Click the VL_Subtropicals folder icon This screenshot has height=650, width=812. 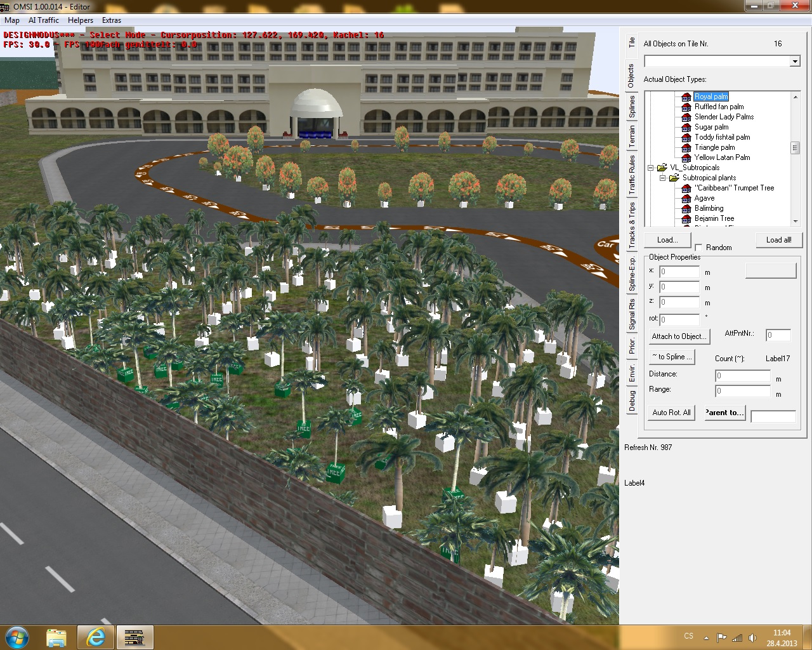coord(662,168)
